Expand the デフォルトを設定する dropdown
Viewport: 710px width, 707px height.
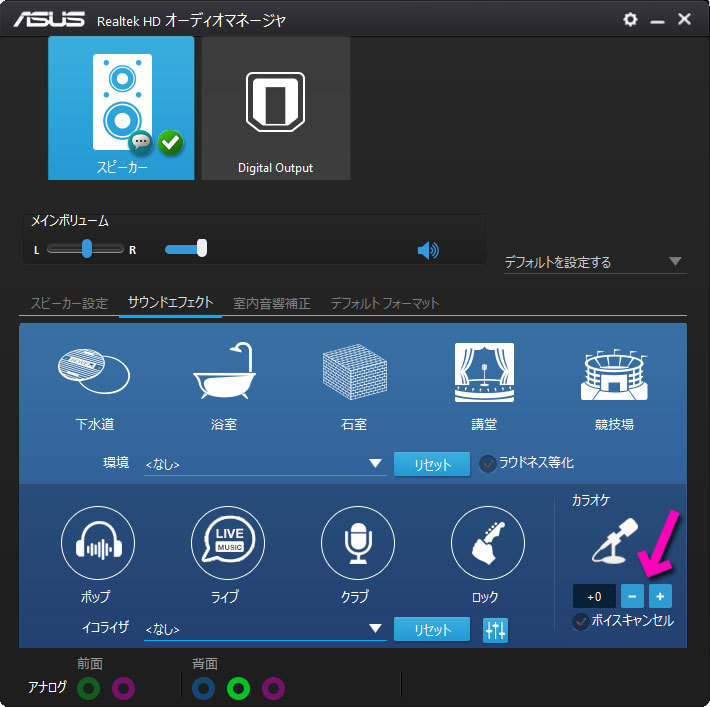coord(675,262)
